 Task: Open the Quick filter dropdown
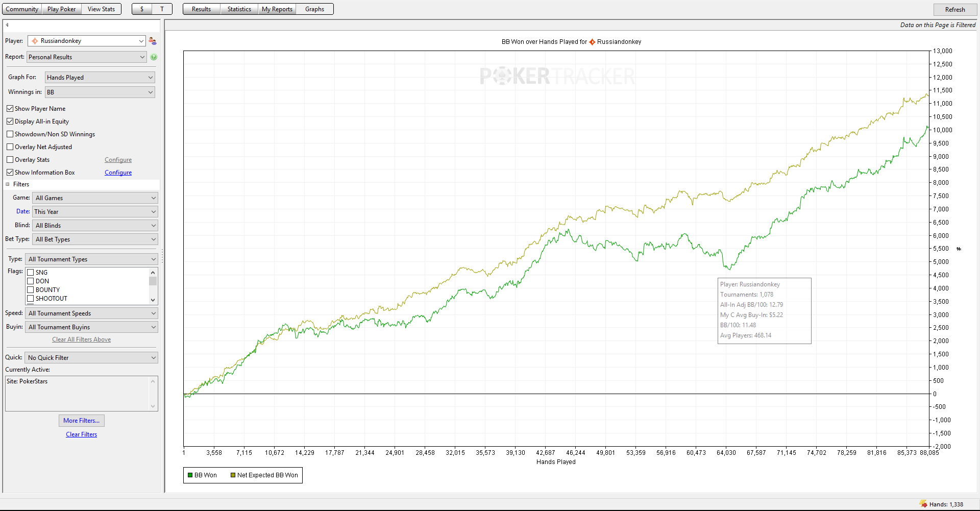[91, 358]
